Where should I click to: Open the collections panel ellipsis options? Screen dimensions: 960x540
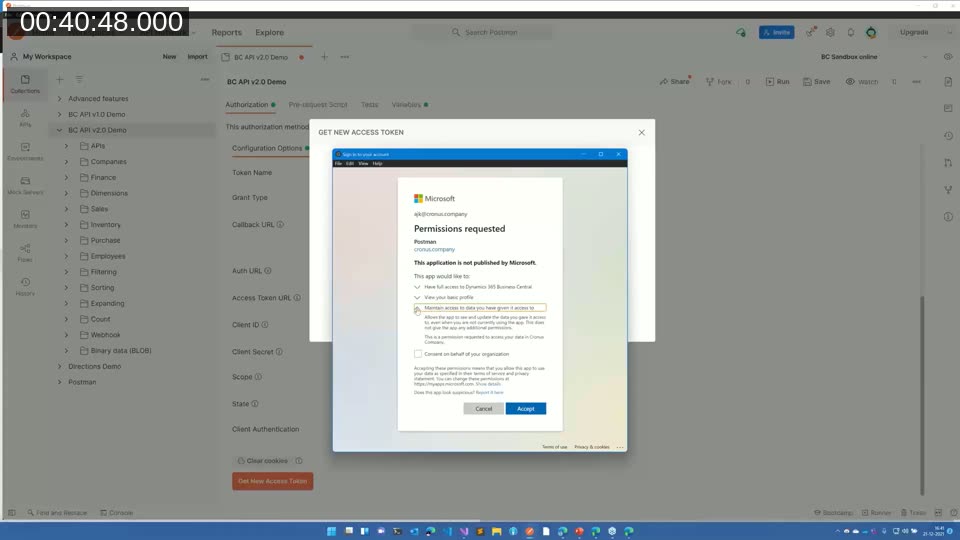click(204, 80)
